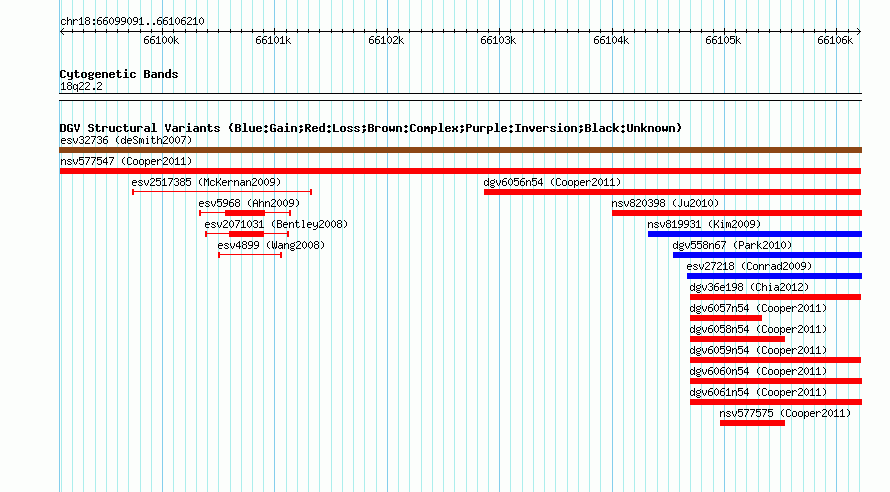Select the brown esv32736 complex variant bar
This screenshot has width=890, height=492.
(x=460, y=150)
